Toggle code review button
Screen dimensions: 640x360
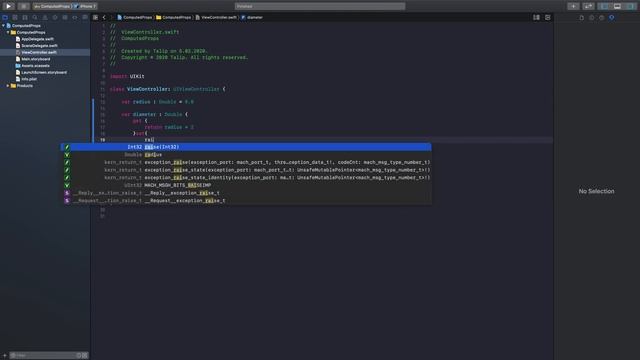pos(588,6)
